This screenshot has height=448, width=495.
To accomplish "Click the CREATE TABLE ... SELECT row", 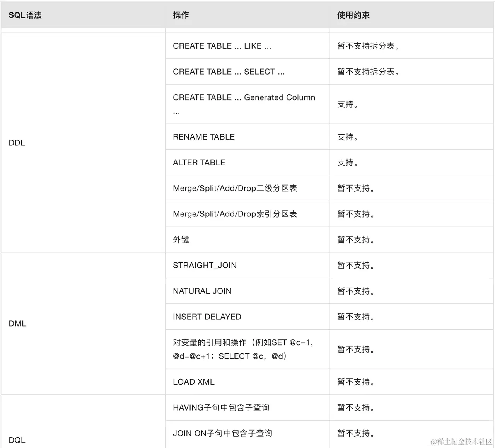I will pyautogui.click(x=229, y=72).
